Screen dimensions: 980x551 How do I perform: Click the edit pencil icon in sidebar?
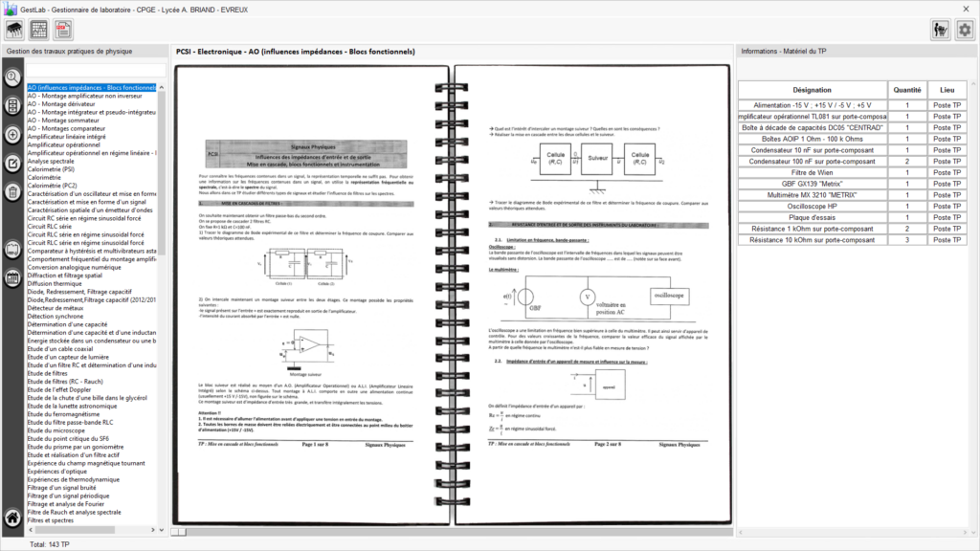pos(12,164)
